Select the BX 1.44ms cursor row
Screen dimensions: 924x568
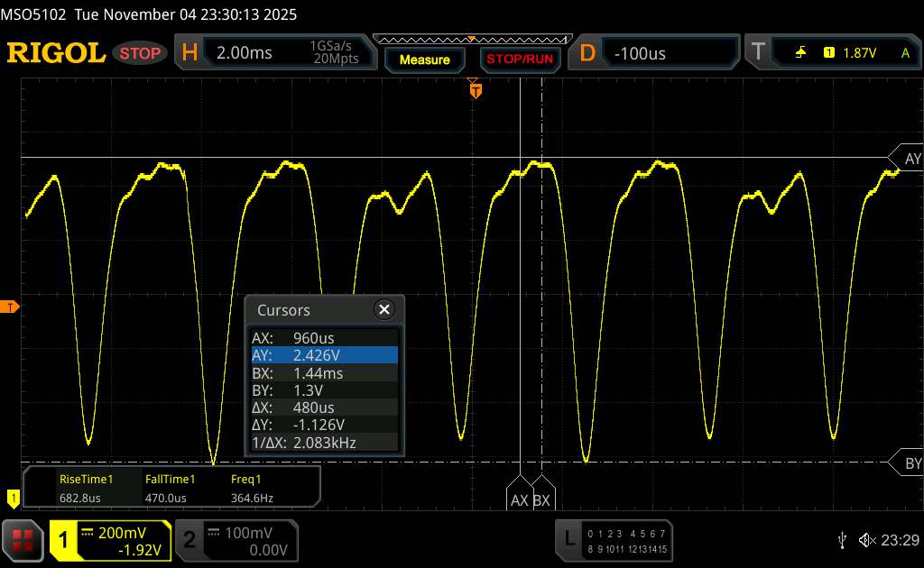click(324, 372)
